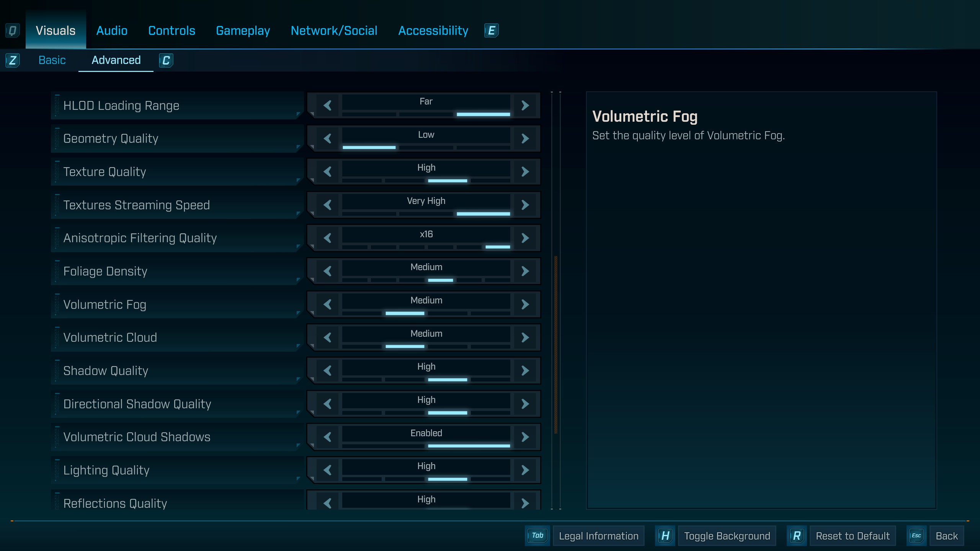This screenshot has height=551, width=980.
Task: Click the settings list scrollbar thumb
Action: click(x=555, y=344)
